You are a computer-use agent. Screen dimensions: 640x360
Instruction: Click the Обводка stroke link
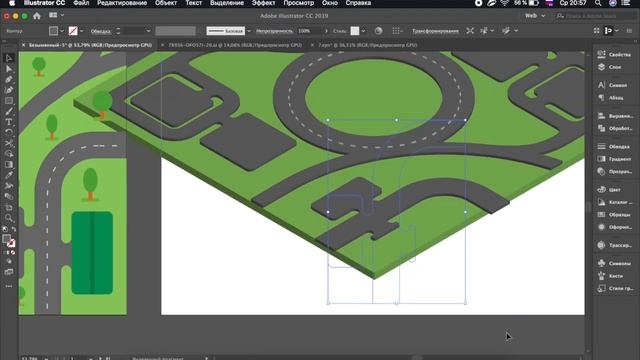click(101, 31)
